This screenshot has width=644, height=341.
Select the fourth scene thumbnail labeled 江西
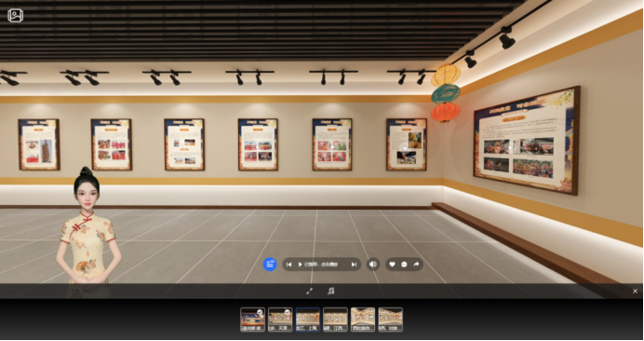tap(335, 320)
